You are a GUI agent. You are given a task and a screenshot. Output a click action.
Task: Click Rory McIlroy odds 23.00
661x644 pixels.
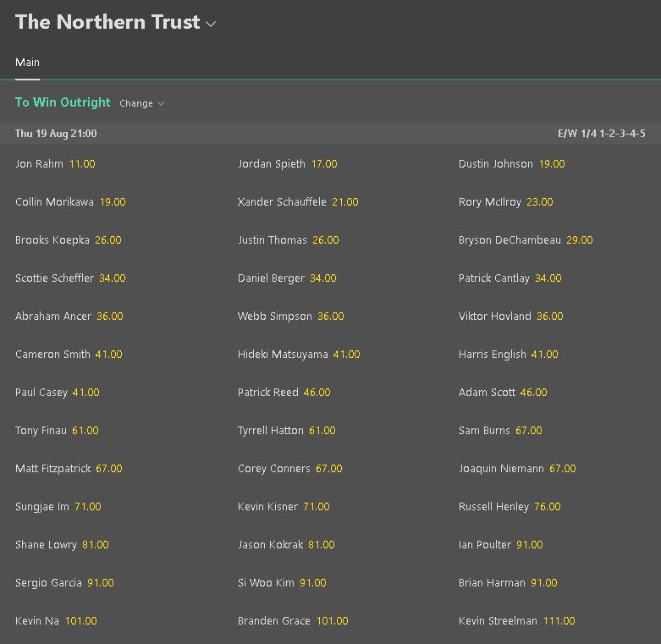click(x=540, y=202)
